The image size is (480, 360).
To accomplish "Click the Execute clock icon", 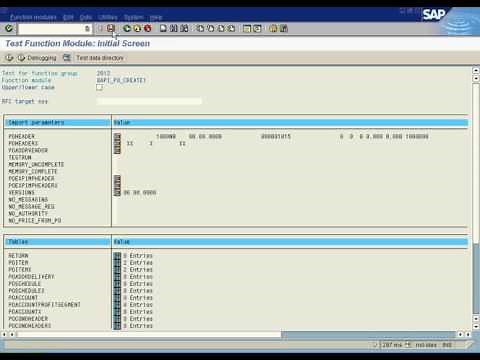I will tap(9, 58).
